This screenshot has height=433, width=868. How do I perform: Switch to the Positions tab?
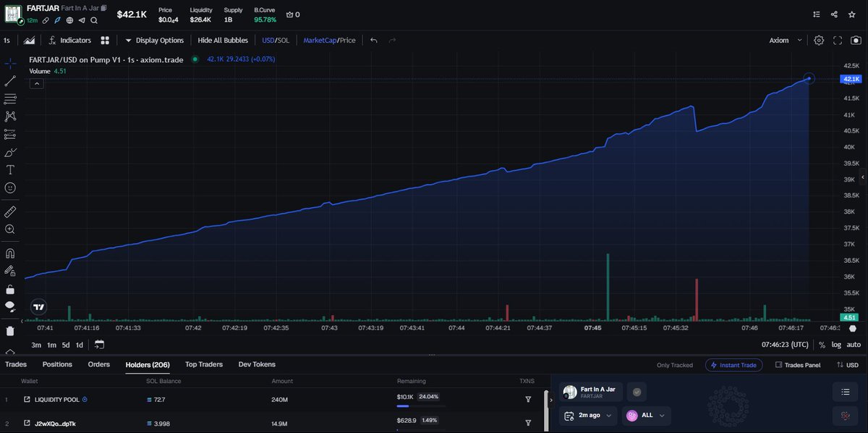57,364
